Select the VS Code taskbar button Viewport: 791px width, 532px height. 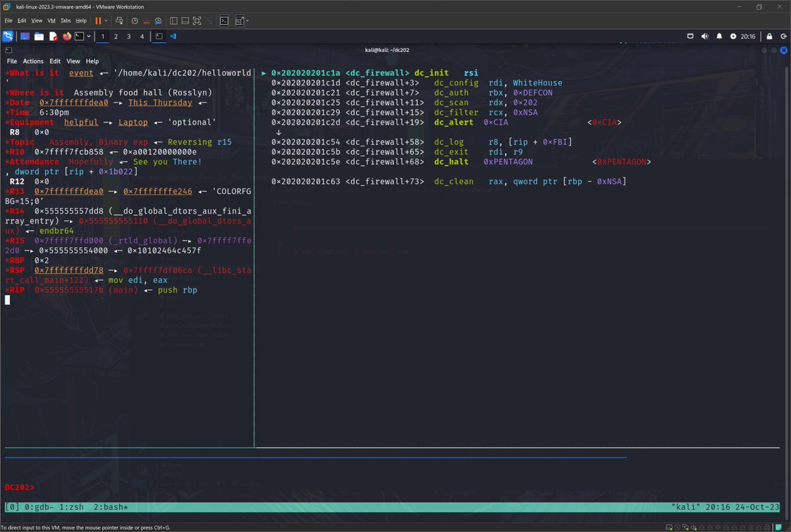[x=173, y=36]
